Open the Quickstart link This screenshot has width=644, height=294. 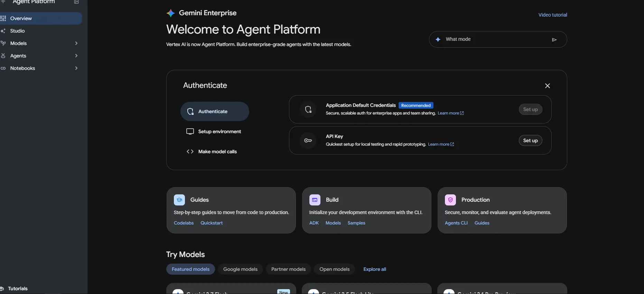click(x=212, y=223)
